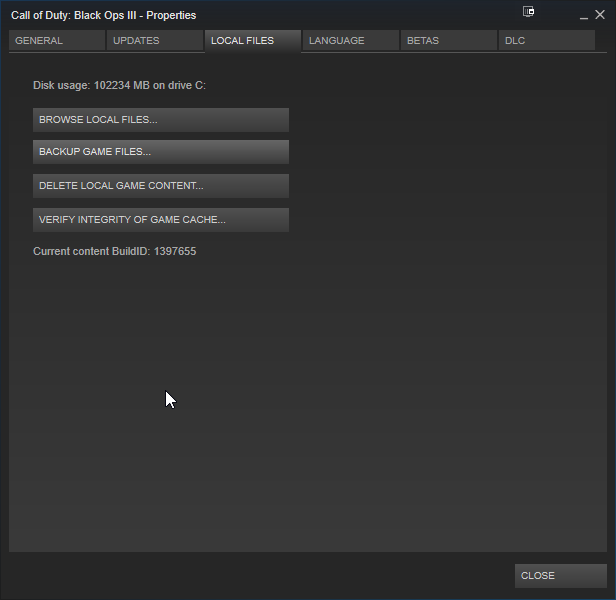Show the DLC tab
Image resolution: width=616 pixels, height=600 pixels.
coord(546,41)
